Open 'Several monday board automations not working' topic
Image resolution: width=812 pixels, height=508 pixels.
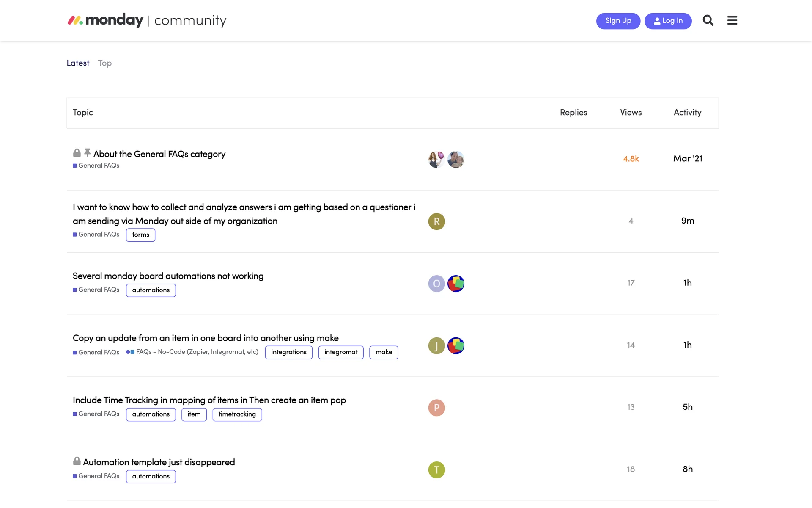pos(168,276)
